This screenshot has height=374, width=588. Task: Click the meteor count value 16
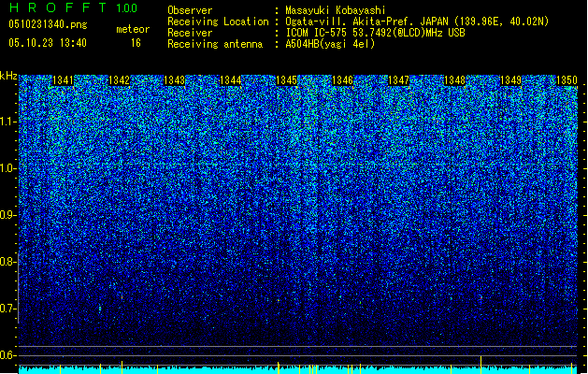coord(136,43)
